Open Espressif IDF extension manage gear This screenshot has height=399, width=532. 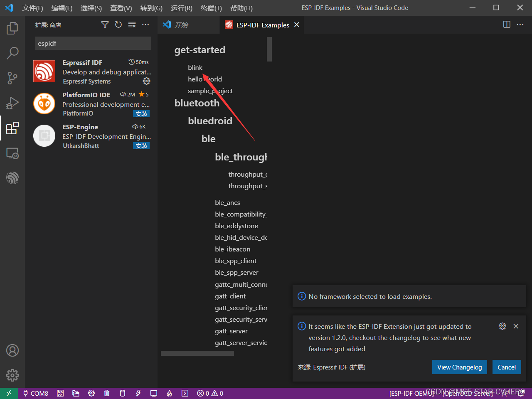point(147,81)
